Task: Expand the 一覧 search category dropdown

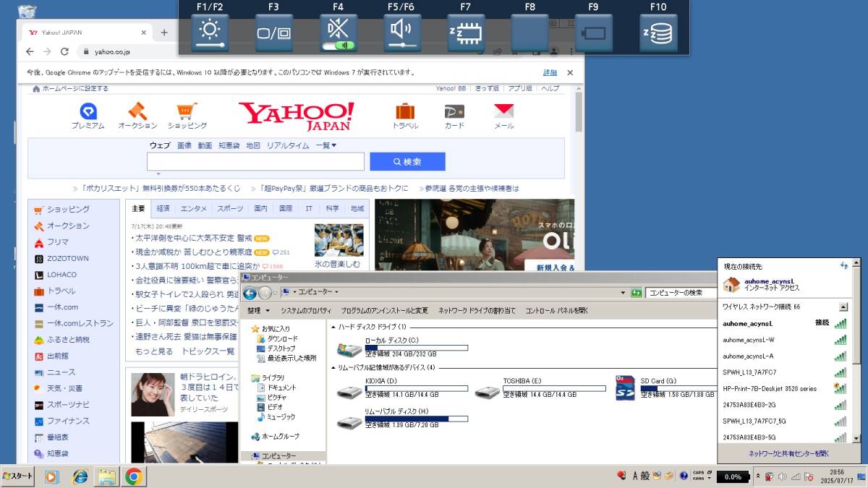Action: click(326, 145)
